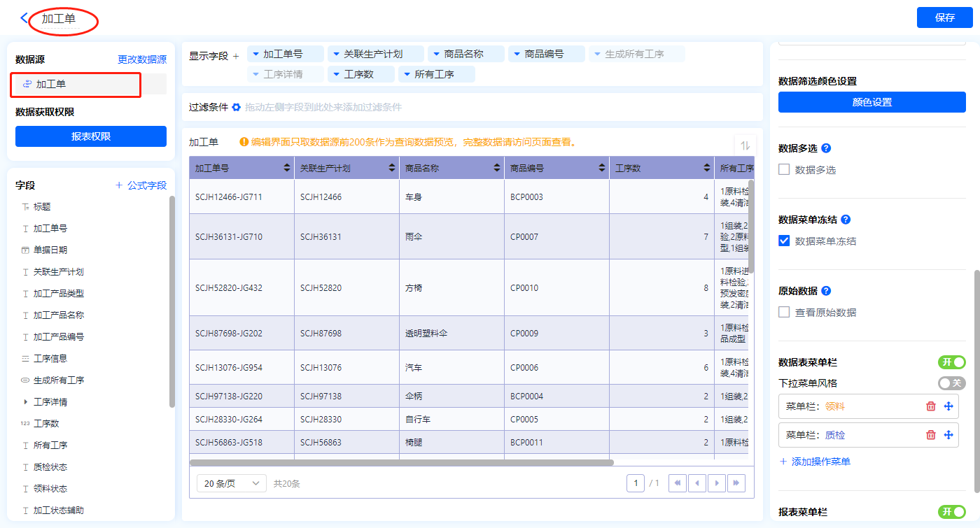Open the 20条/页 page size dropdown
This screenshot has height=528, width=980.
(x=231, y=483)
